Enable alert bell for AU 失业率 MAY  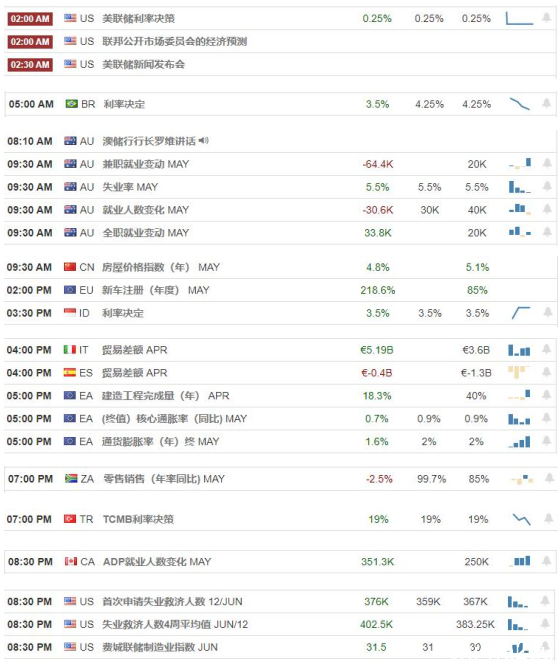[x=547, y=186]
